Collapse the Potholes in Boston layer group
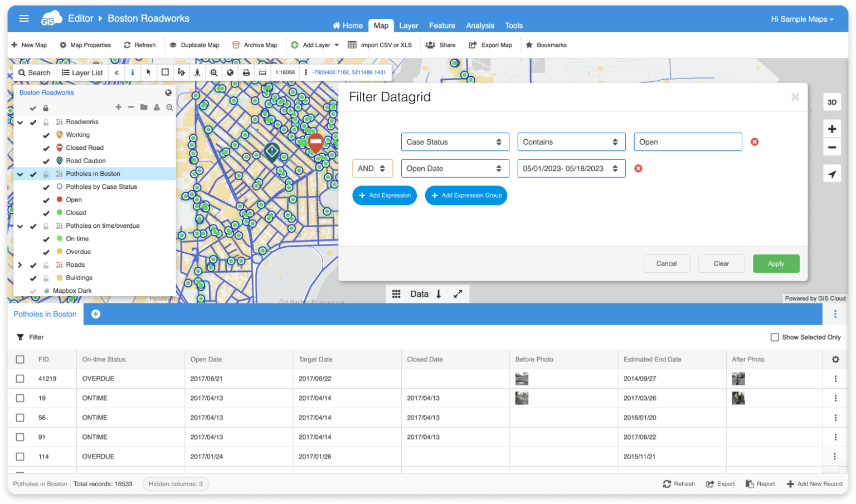This screenshot has height=504, width=856. point(20,173)
